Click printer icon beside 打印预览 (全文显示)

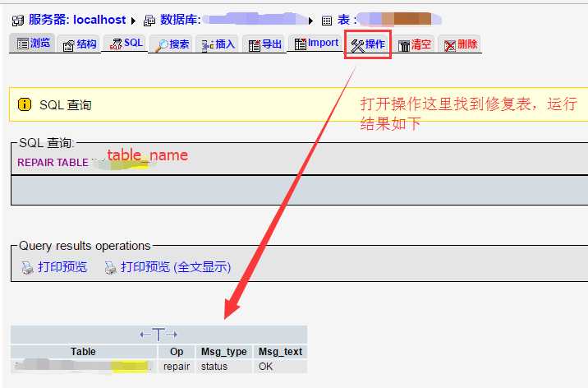pyautogui.click(x=110, y=267)
